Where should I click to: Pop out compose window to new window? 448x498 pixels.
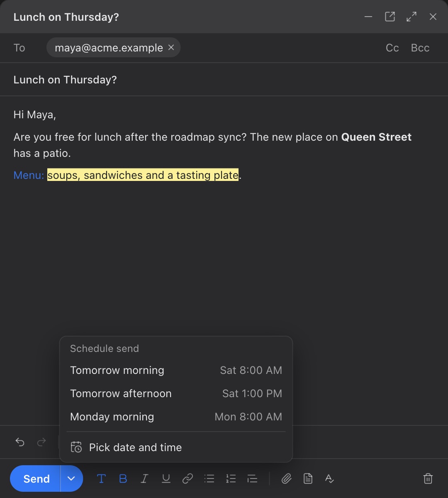[x=390, y=17]
